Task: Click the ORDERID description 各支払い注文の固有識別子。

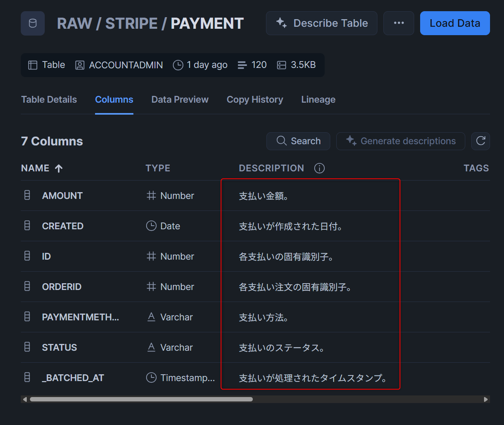Action: tap(295, 287)
